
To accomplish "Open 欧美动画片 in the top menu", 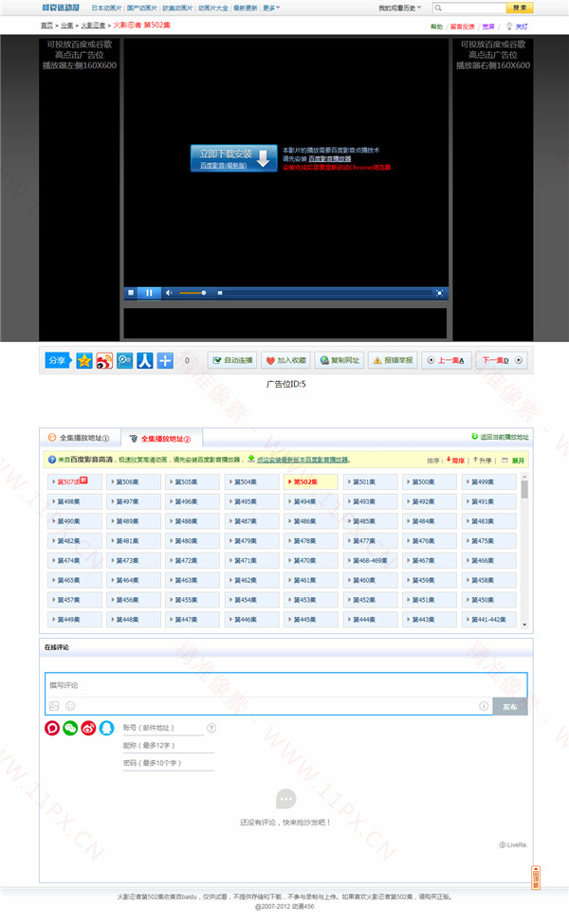I will pos(177,9).
